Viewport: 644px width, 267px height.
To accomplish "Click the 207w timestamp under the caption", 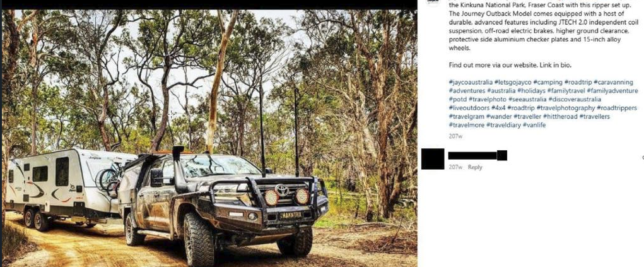I will tap(455, 136).
